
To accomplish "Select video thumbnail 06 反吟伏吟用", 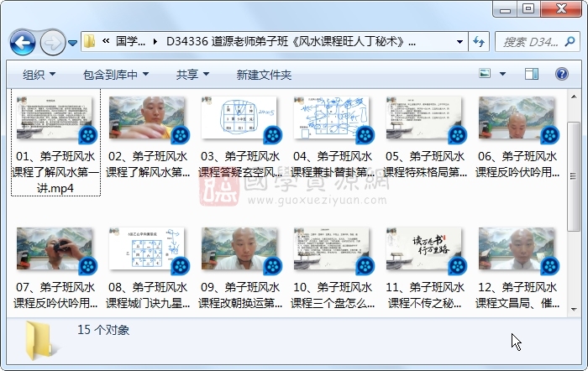I will [x=517, y=119].
